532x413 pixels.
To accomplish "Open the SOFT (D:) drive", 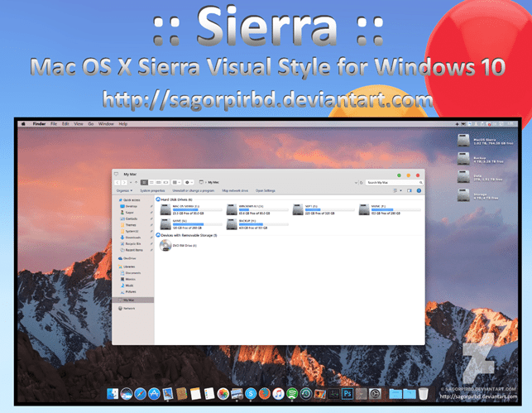I will [323, 209].
